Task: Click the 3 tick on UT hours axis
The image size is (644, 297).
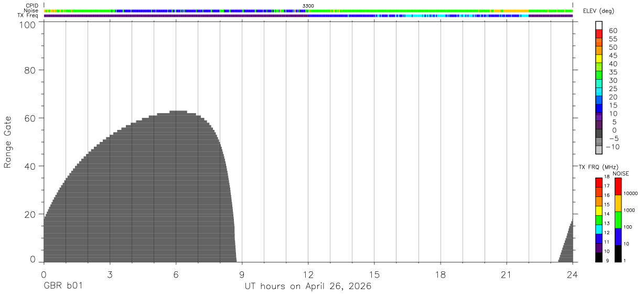Action: point(110,274)
